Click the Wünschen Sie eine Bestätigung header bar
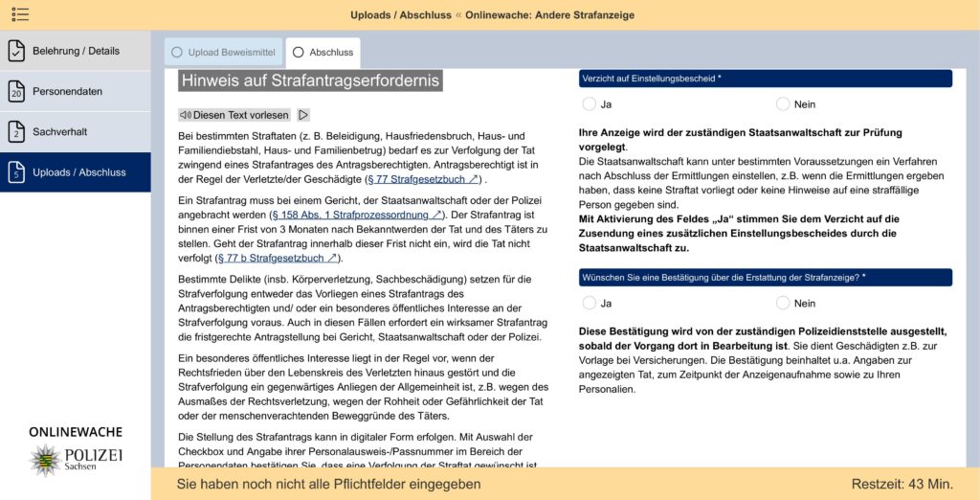Screen dimensions: 980x500 pos(765,278)
